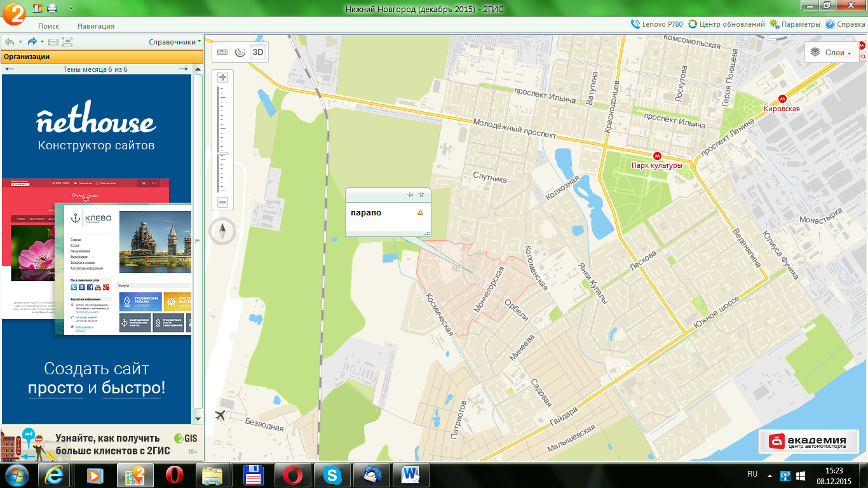This screenshot has width=868, height=488.
Task: Open Справка help
Action: coord(845,24)
